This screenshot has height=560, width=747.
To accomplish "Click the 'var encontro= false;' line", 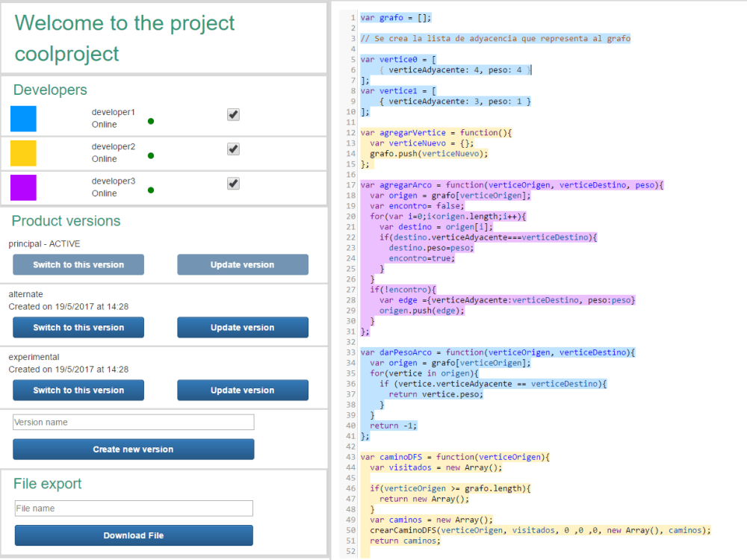I will (x=417, y=206).
